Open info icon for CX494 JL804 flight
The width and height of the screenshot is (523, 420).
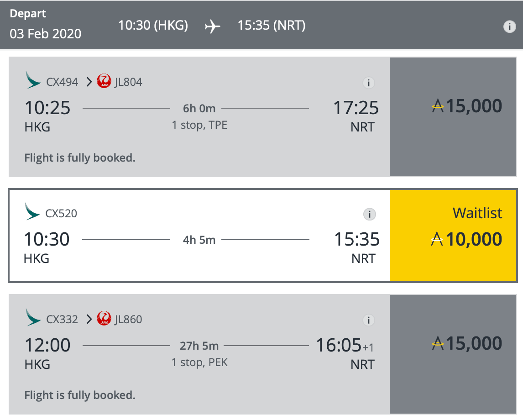tap(369, 83)
